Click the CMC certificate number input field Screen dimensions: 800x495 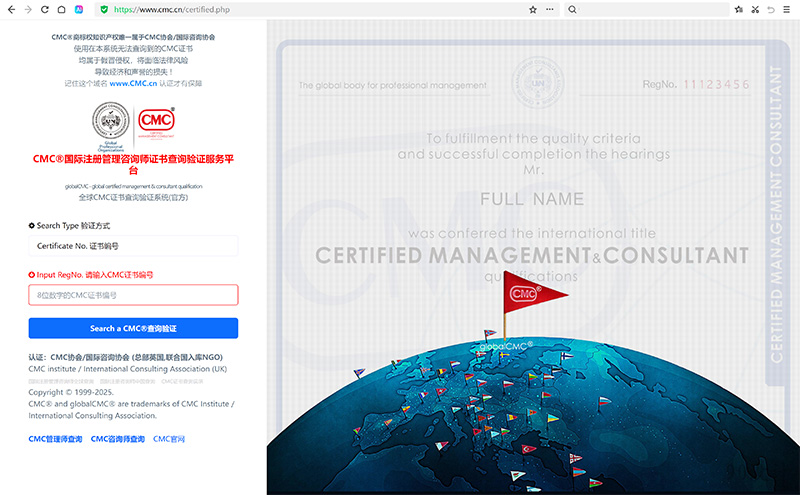pos(133,295)
